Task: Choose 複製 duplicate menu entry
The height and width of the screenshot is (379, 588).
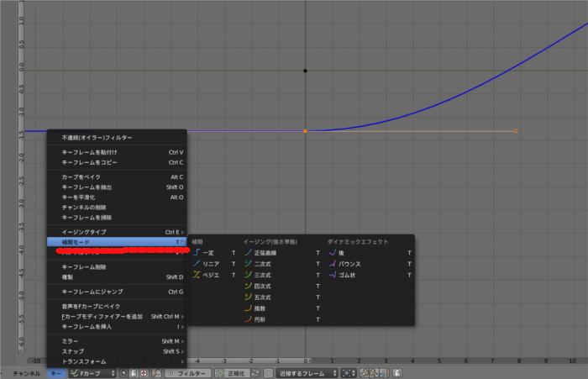Action: pyautogui.click(x=117, y=277)
